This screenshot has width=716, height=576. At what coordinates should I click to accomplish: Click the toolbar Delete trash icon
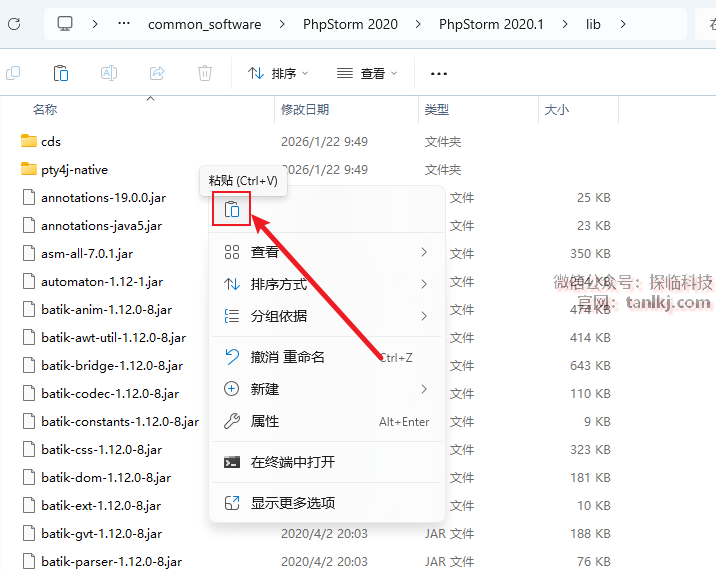pos(205,73)
